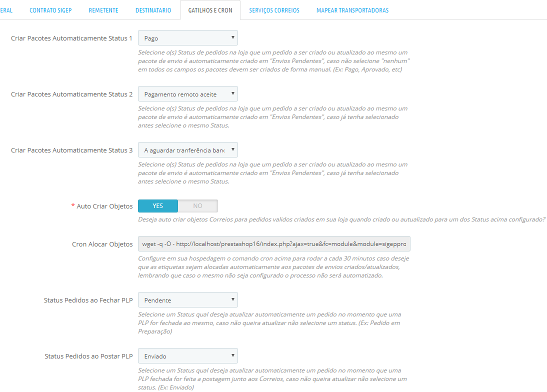This screenshot has width=547, height=392.
Task: Click the Criar Pacotes Automaticamente Status 1 label
Action: click(71, 38)
